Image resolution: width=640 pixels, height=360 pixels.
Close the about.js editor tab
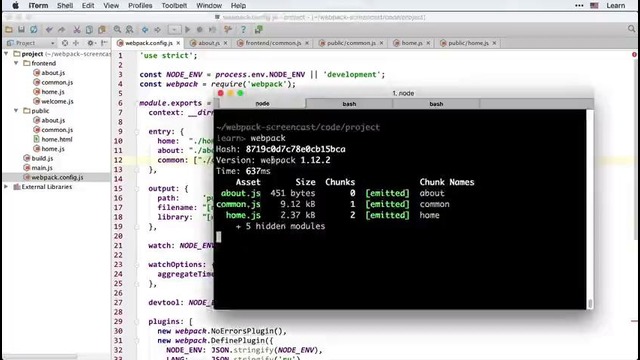(225, 43)
